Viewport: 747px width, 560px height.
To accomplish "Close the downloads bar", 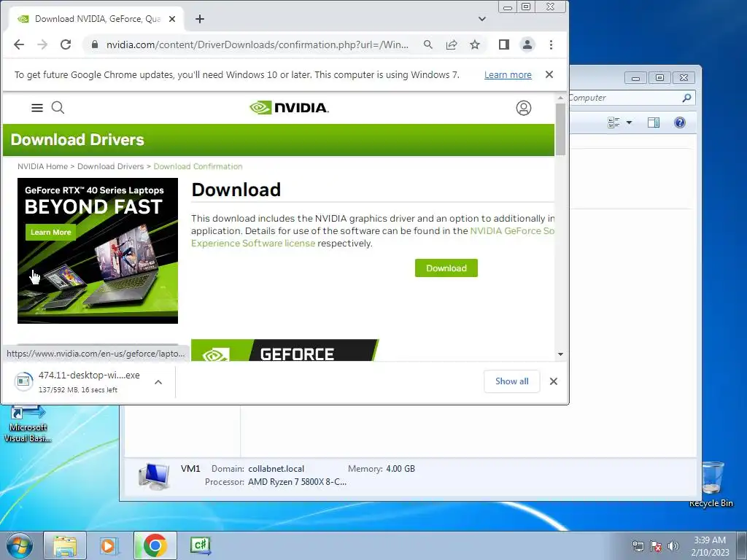I will [x=554, y=381].
